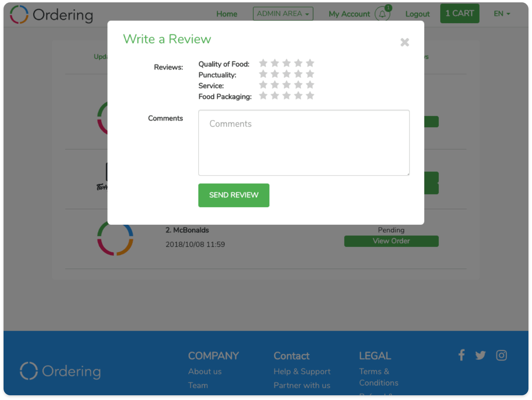The image size is (532, 400).
Task: Click the 2018/10/08 11:59 order date
Action: (x=195, y=244)
